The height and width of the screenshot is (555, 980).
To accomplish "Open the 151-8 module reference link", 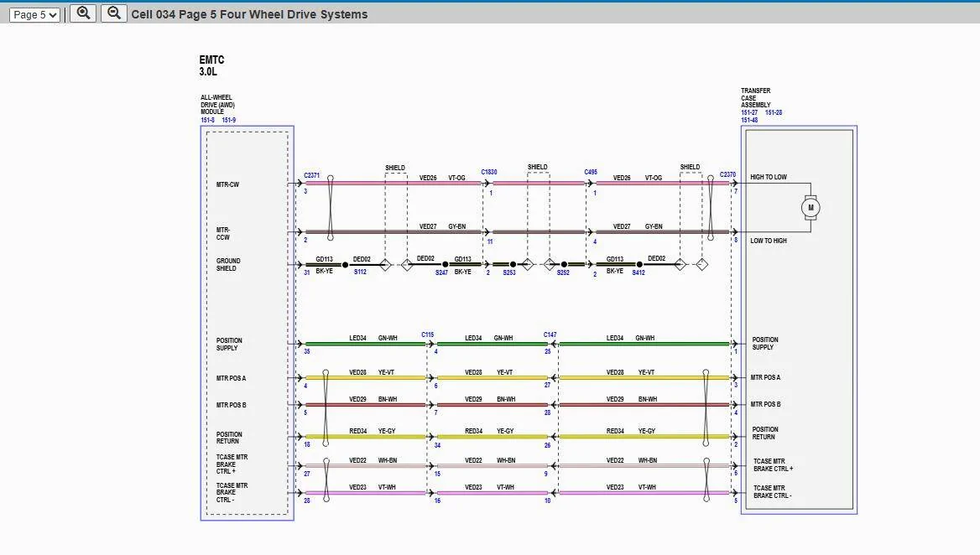I will coord(207,120).
